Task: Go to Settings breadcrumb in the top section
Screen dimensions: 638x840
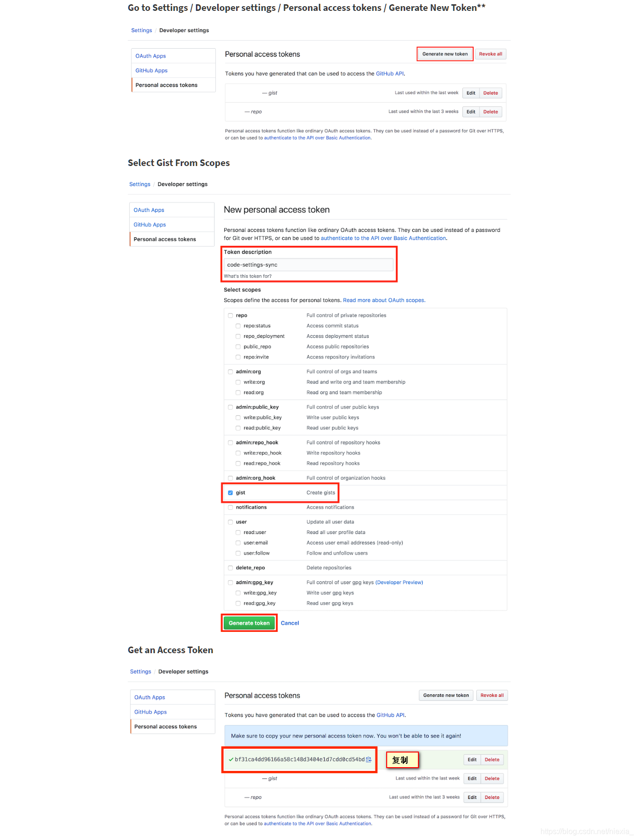Action: pos(142,30)
